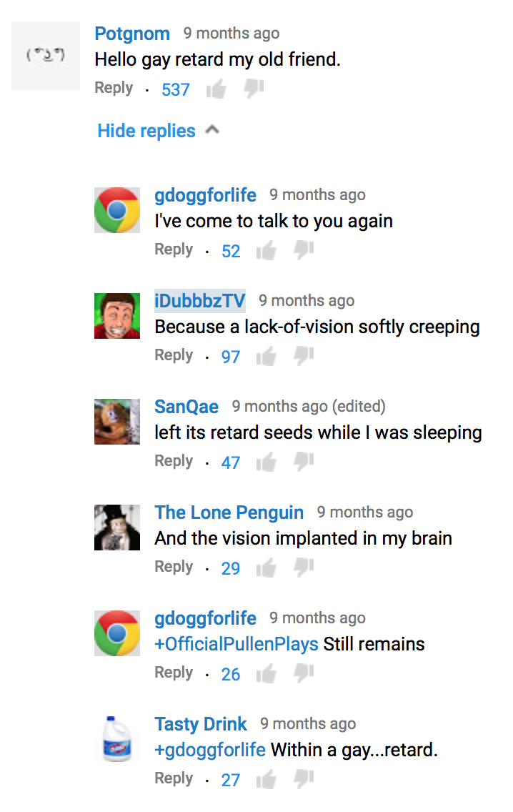Thumbs up the 'I've come to talk' reply
The height and width of the screenshot is (812, 513).
coord(266,250)
